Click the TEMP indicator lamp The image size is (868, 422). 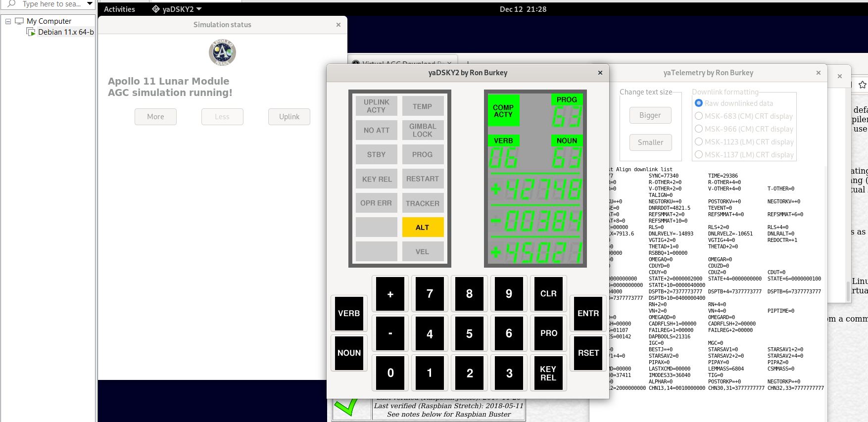point(423,106)
